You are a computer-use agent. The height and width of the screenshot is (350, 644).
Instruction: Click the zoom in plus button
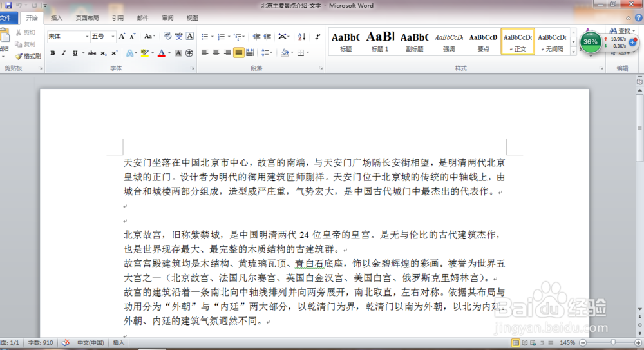click(638, 343)
